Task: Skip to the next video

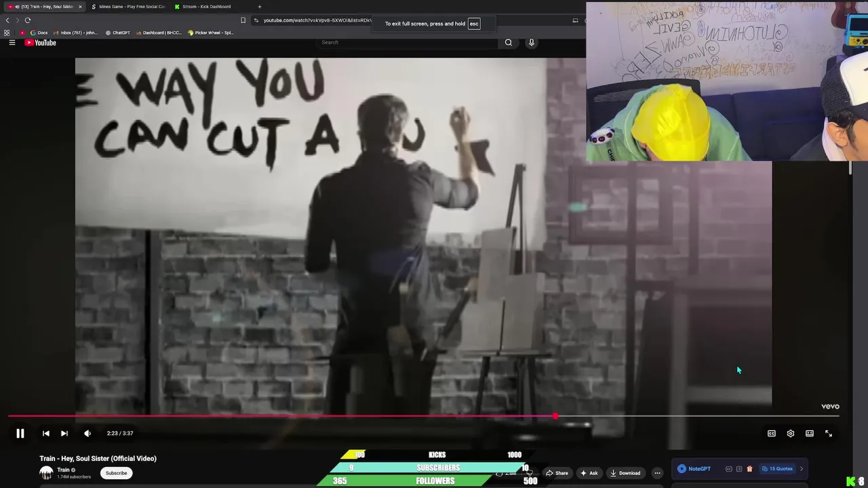Action: point(64,433)
